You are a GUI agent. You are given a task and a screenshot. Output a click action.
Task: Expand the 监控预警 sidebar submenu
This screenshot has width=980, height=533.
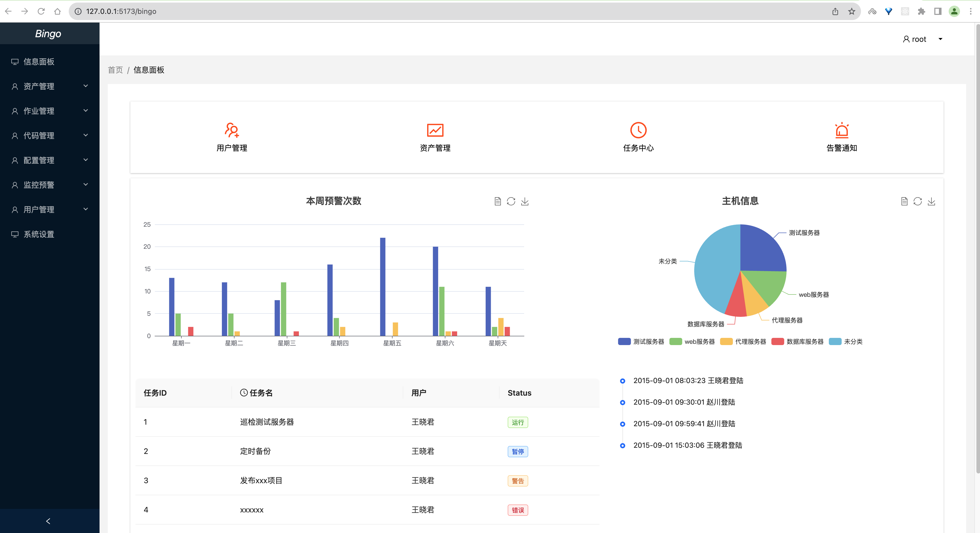click(x=50, y=185)
